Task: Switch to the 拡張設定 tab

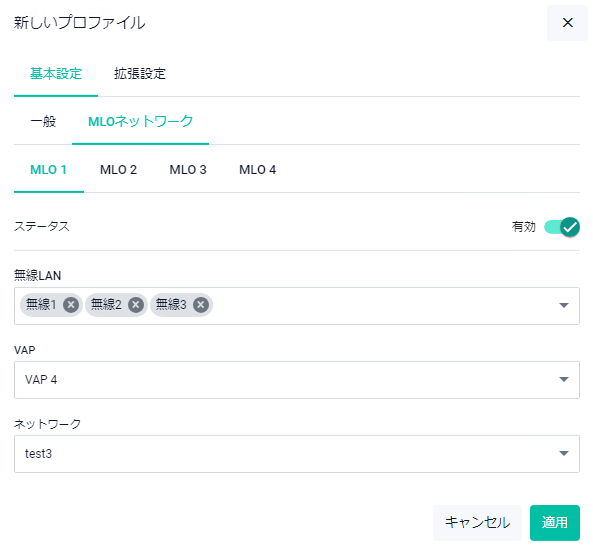Action: [x=140, y=73]
